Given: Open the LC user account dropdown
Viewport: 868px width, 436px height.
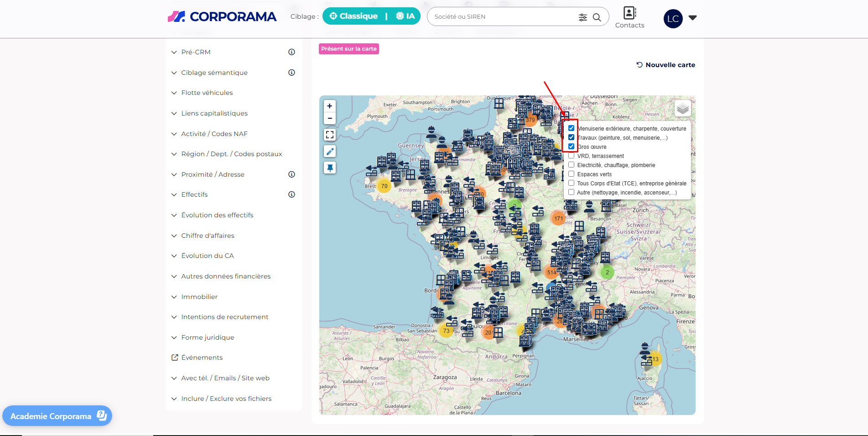Looking at the screenshot, I should (692, 18).
